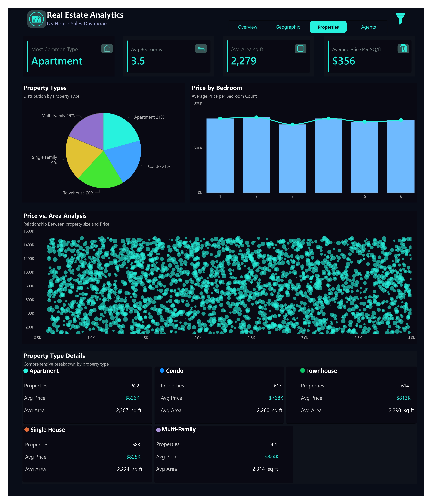Click the orange dot beside Single House heading

click(27, 430)
